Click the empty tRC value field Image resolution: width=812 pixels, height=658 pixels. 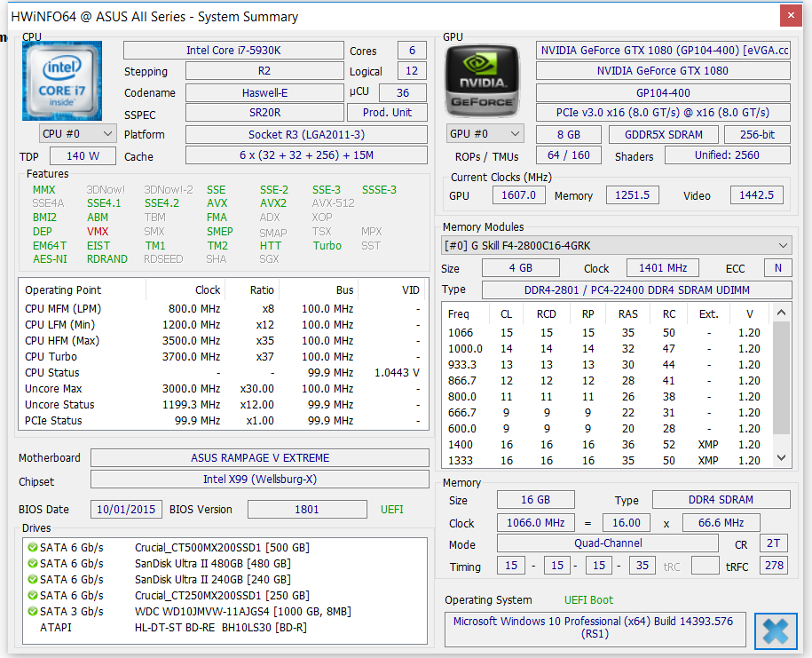coord(706,566)
